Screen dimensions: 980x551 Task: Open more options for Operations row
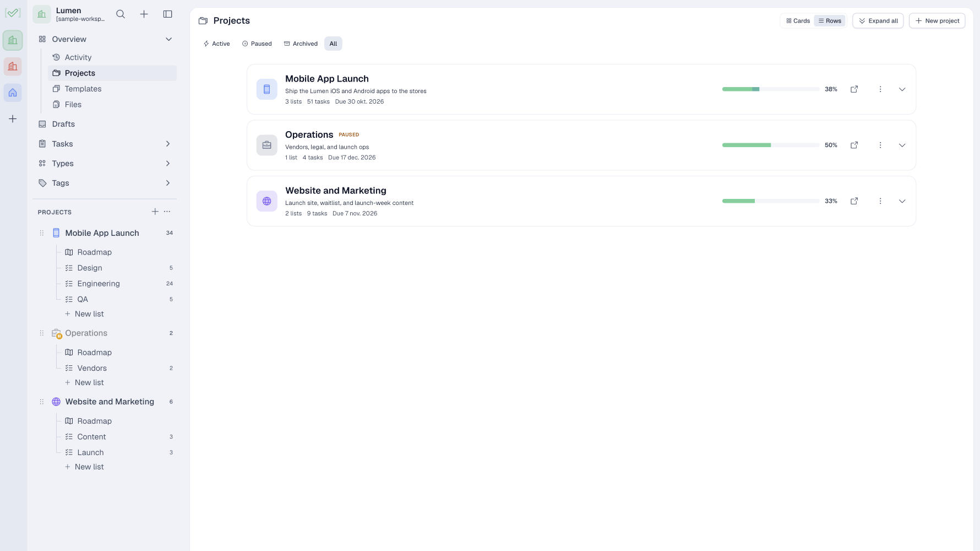pyautogui.click(x=880, y=145)
